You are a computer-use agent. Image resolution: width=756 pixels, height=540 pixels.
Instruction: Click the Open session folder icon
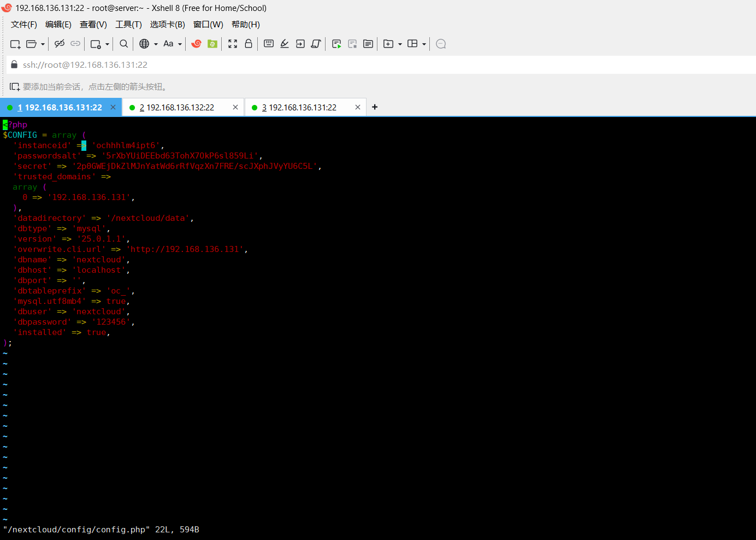pos(32,44)
